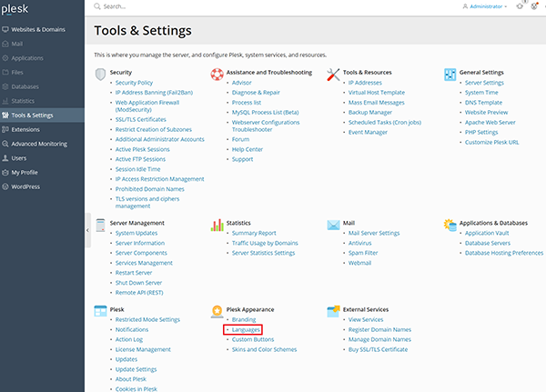Click the General Settings sliders icon
This screenshot has height=392, width=546.
(450, 75)
